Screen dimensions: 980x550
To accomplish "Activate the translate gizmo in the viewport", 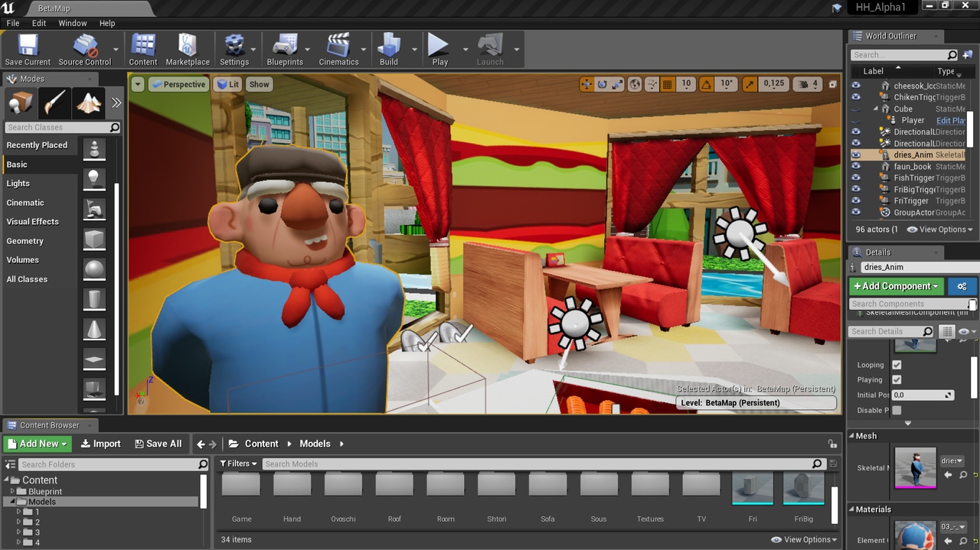I will [586, 84].
